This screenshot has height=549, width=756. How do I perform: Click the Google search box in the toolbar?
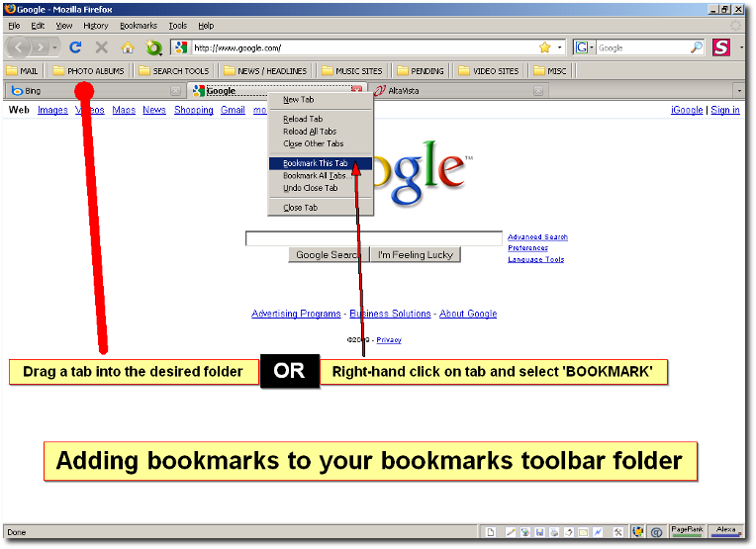tap(642, 47)
